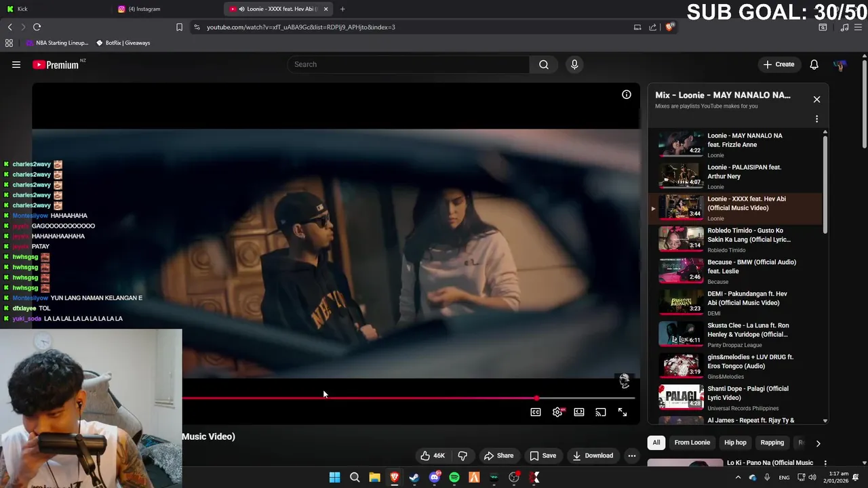
Task: Cast video to TV
Action: click(601, 412)
